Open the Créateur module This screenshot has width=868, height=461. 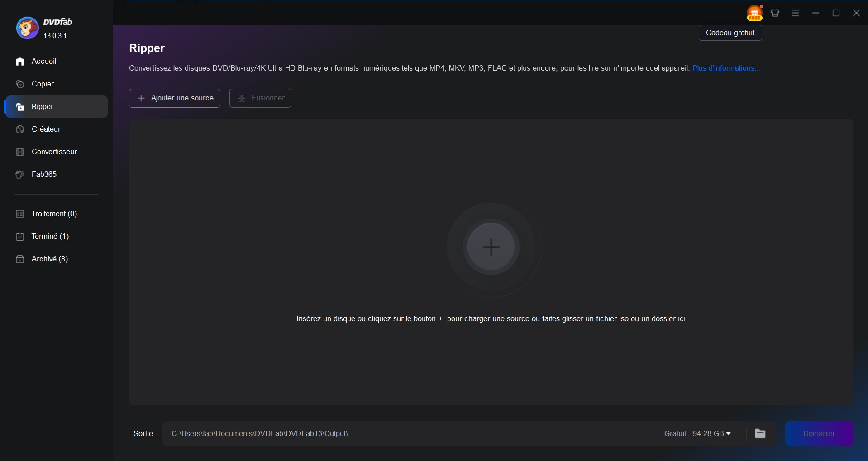(56, 129)
